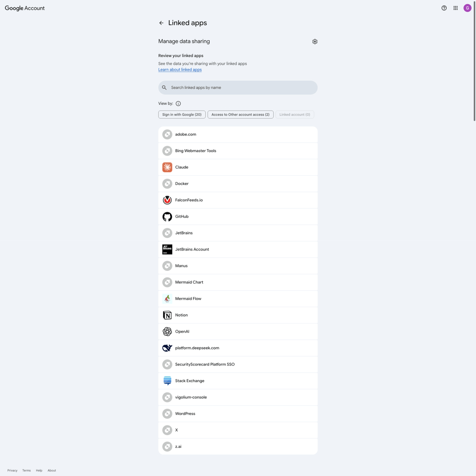Viewport: 476px width, 476px height.
Task: Click the Search linked apps by name field
Action: click(238, 88)
